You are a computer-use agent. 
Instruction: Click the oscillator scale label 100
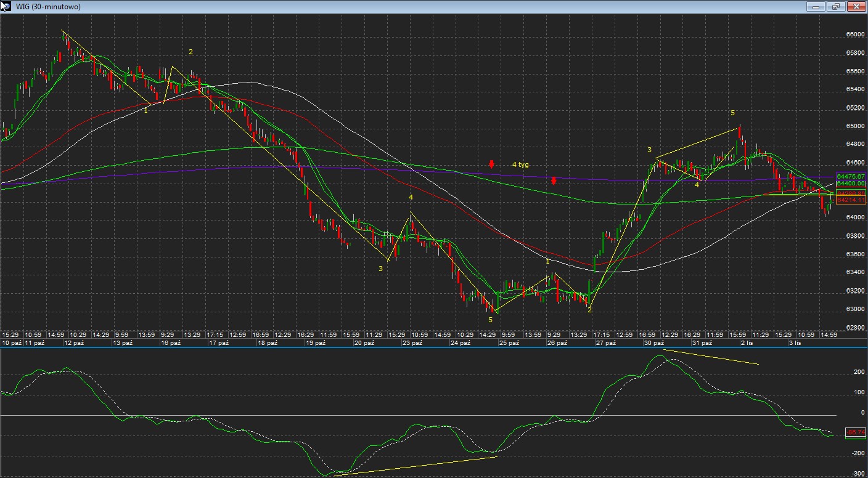pyautogui.click(x=858, y=392)
